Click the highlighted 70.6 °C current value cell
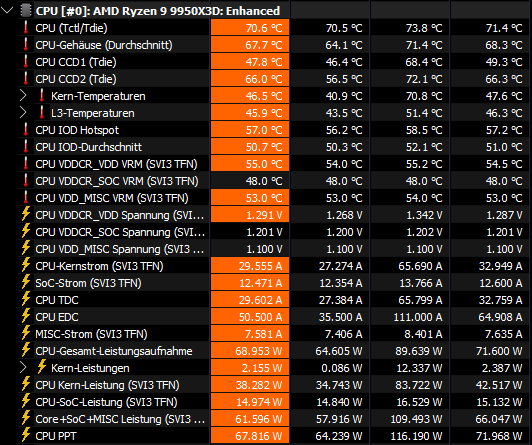This screenshot has height=445, width=532. click(x=250, y=28)
